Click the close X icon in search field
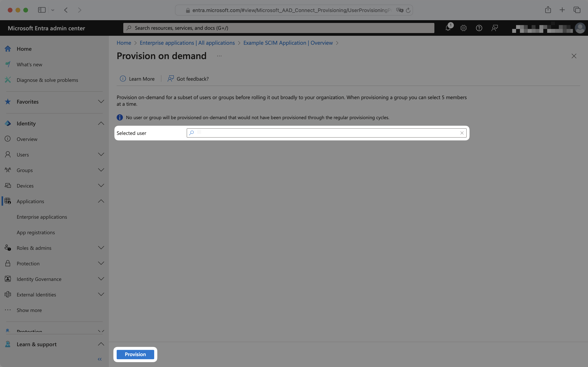 pos(462,132)
